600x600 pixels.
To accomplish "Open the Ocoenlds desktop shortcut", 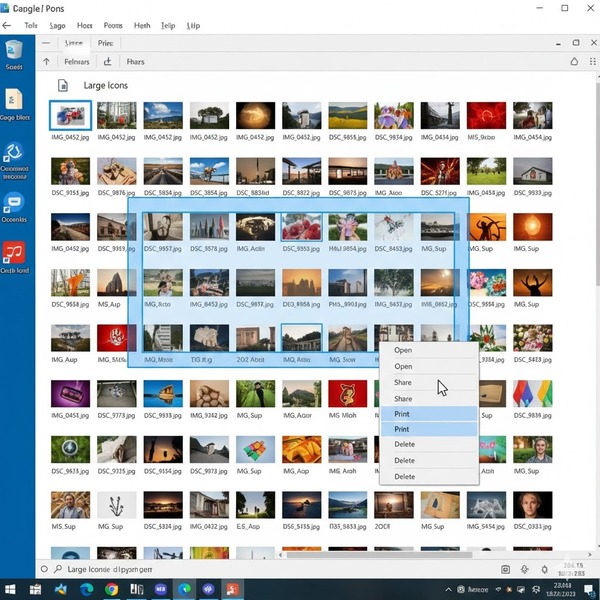I will click(x=14, y=207).
